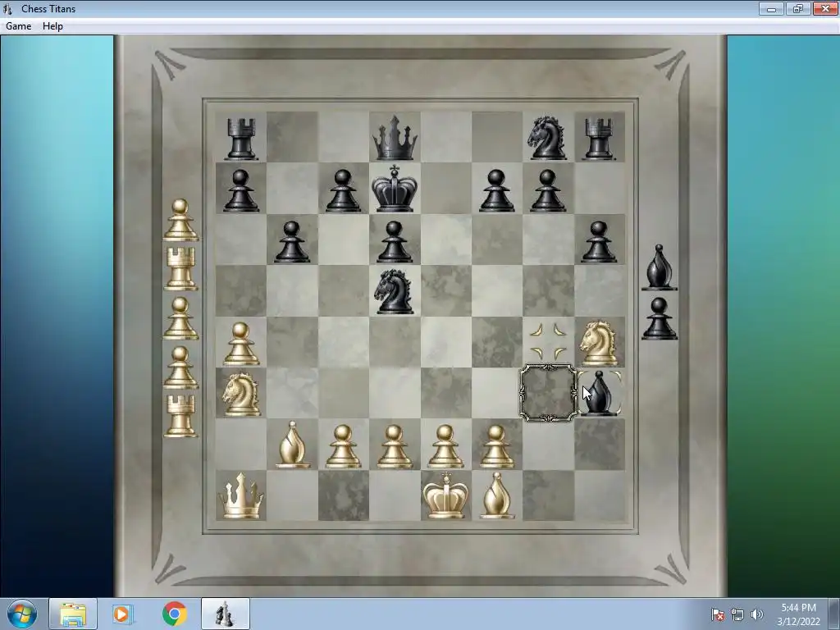The height and width of the screenshot is (630, 840).
Task: Open the volume tray icon
Action: (757, 614)
